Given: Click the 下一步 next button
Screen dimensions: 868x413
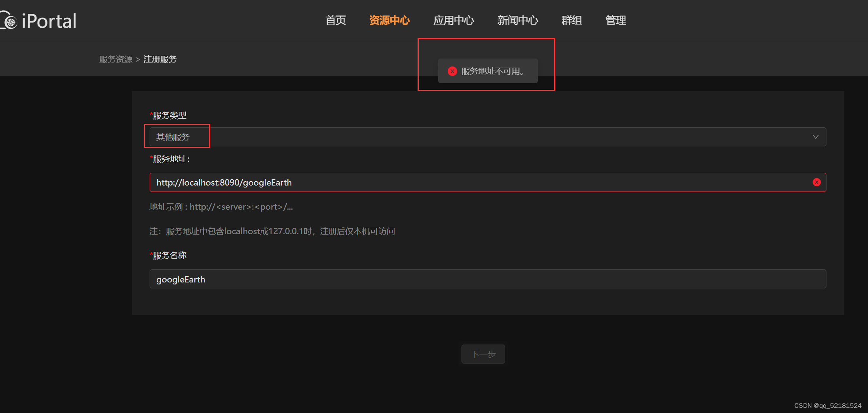Looking at the screenshot, I should click(x=483, y=354).
